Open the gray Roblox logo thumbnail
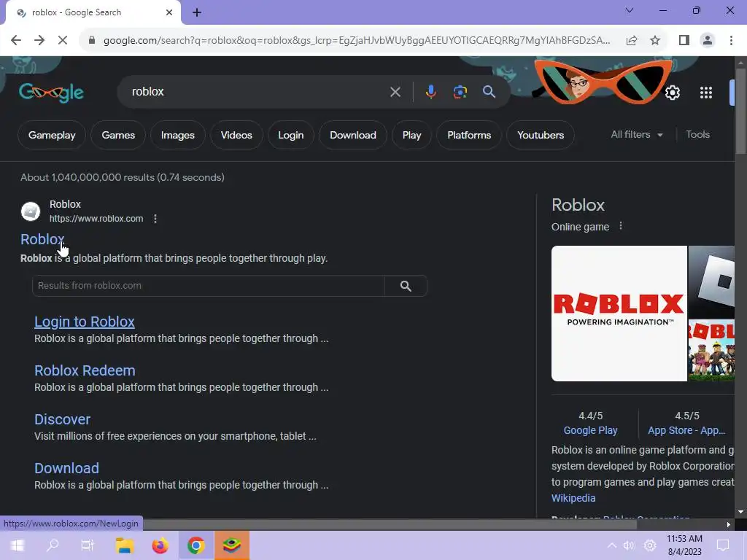 pos(711,282)
